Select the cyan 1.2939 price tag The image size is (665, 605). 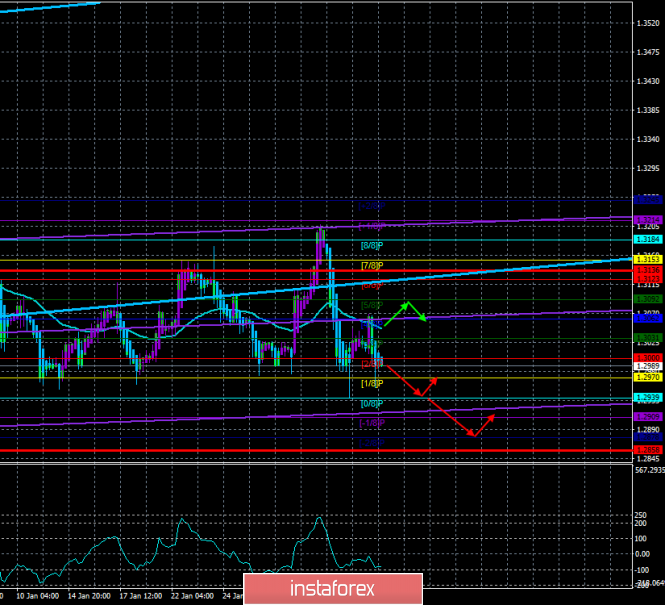[x=648, y=397]
